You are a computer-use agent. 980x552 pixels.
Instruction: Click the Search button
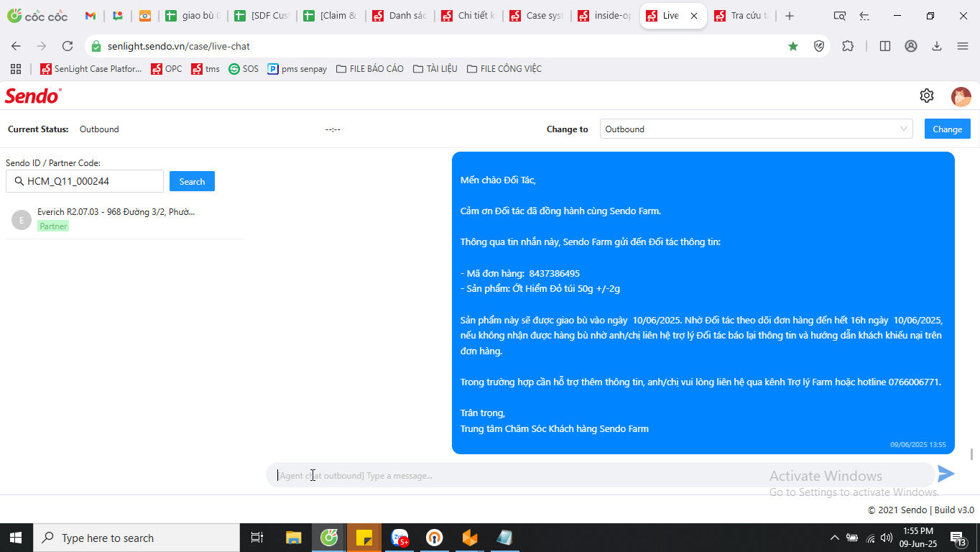pyautogui.click(x=192, y=181)
